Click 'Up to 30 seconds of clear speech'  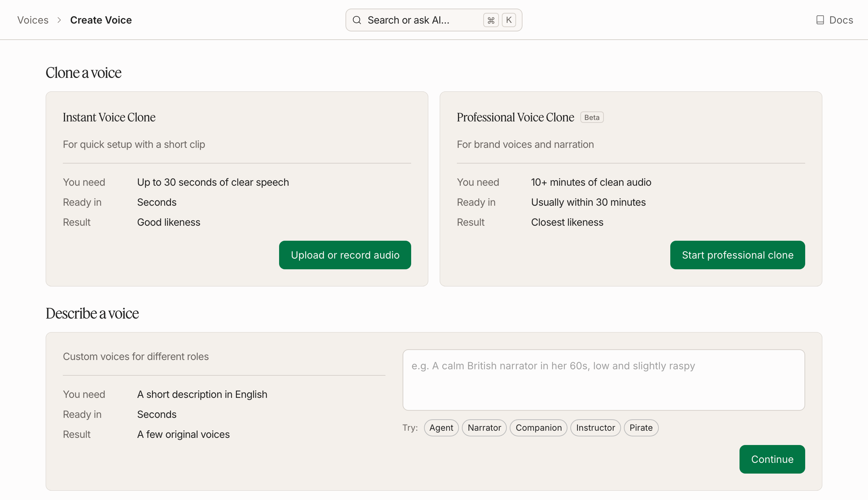[213, 182]
